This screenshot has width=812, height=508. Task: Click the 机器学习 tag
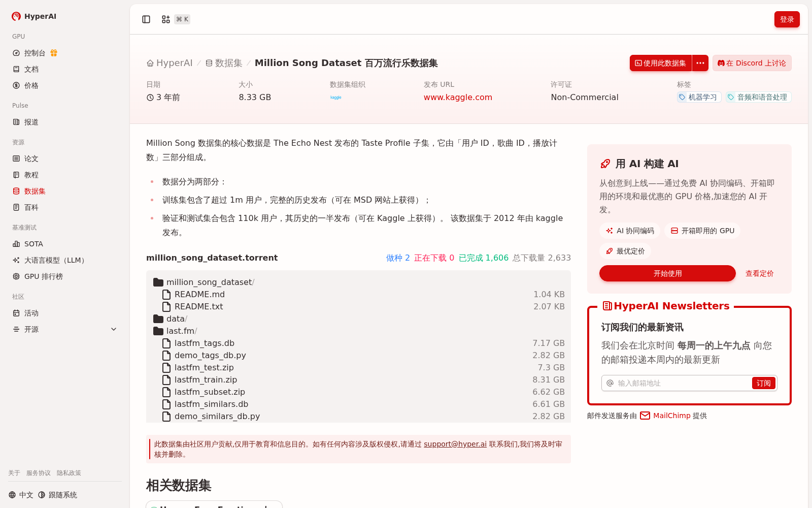699,97
